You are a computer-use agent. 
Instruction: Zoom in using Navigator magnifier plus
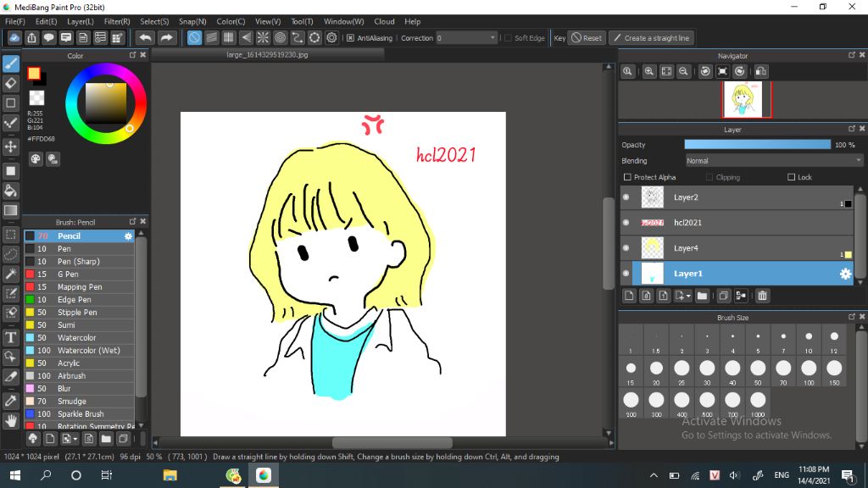648,71
